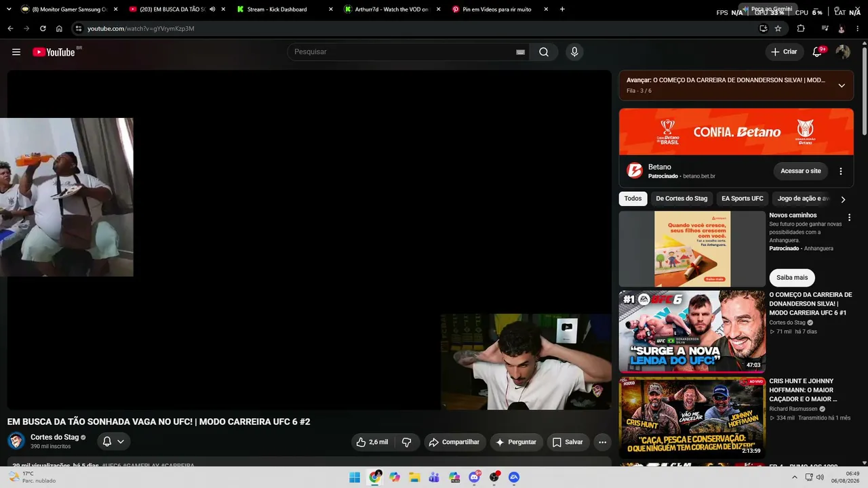
Task: Open volume settings in system tray
Action: 820,477
